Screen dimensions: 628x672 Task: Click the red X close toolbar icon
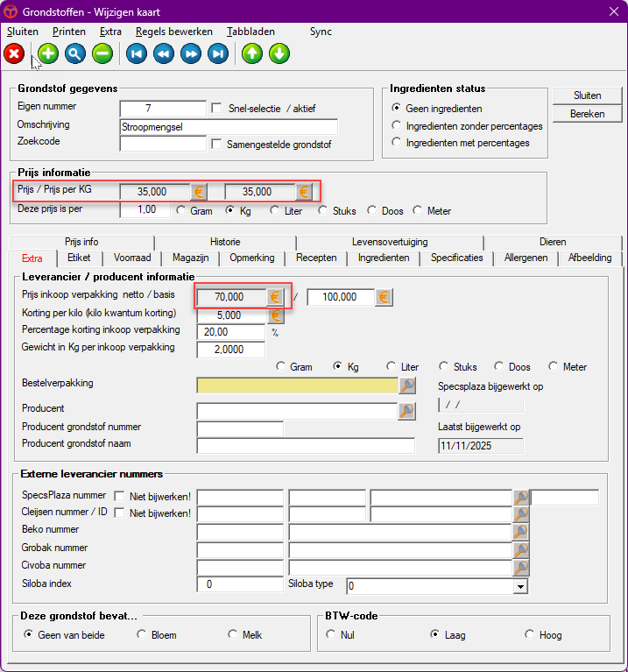(x=14, y=54)
